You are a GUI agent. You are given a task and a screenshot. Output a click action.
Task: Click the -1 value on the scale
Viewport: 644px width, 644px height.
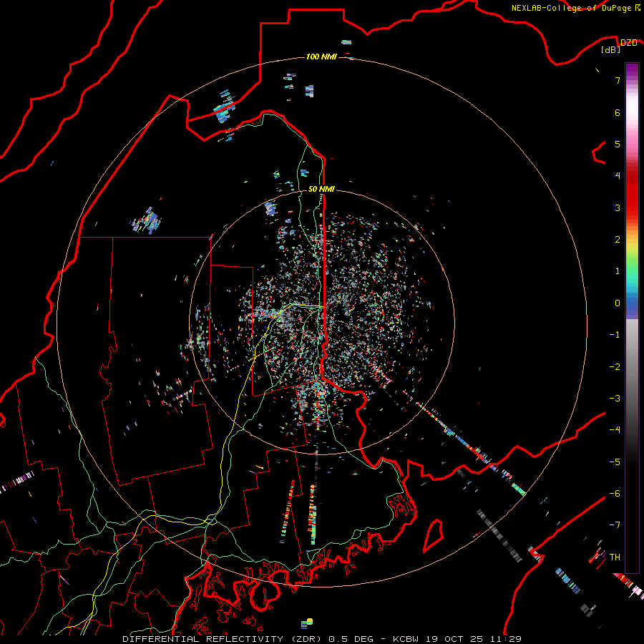point(615,335)
